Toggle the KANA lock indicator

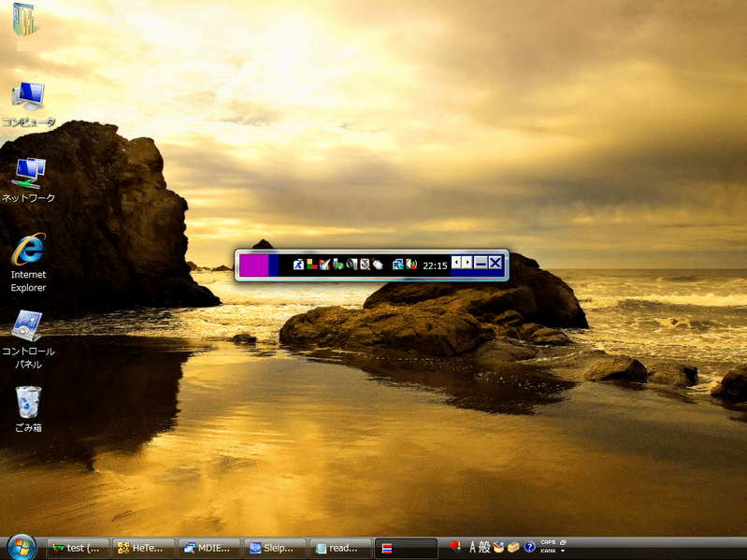(548, 552)
